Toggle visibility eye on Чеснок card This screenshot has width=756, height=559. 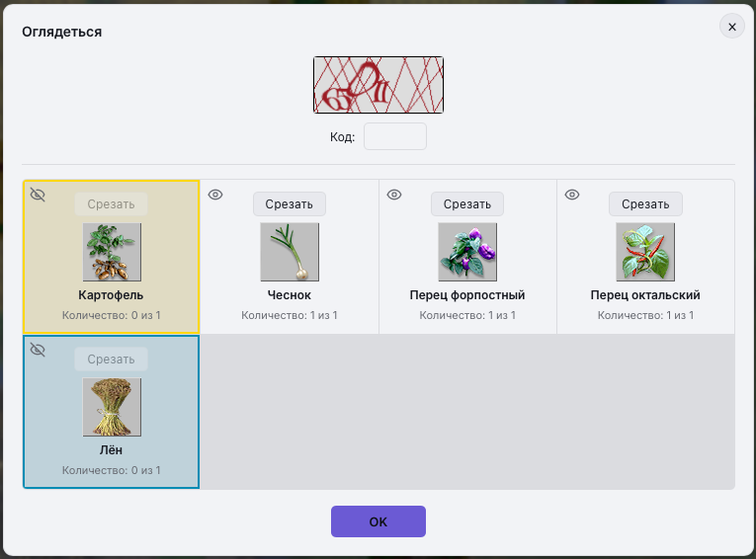215,195
